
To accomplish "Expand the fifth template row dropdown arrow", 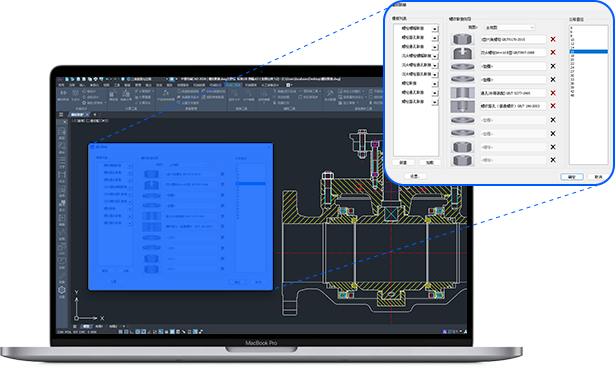I will [x=435, y=65].
